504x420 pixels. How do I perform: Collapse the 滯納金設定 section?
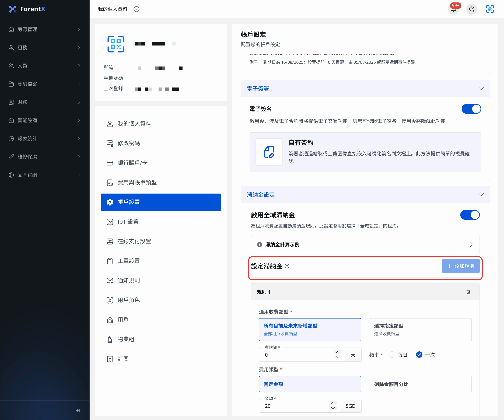(x=481, y=195)
